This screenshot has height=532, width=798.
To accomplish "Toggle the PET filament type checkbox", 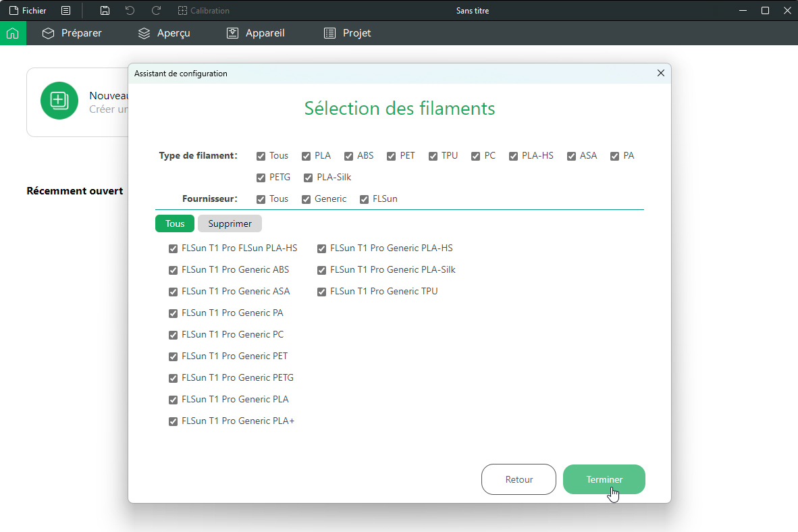I will pyautogui.click(x=392, y=156).
